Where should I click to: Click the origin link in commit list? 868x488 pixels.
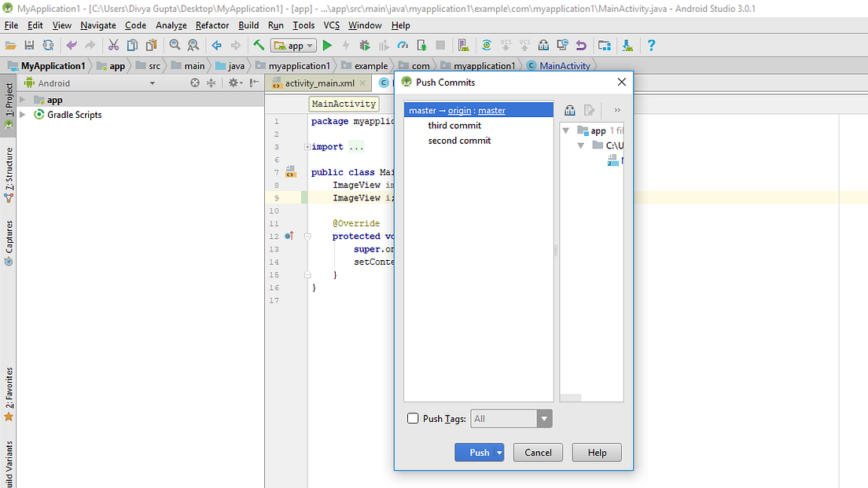(x=459, y=110)
